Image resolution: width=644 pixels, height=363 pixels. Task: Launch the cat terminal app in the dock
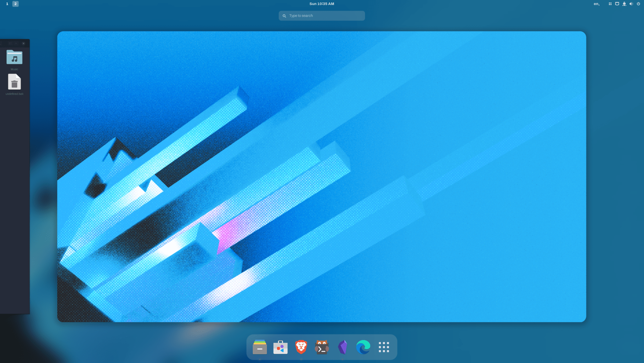[x=322, y=347]
